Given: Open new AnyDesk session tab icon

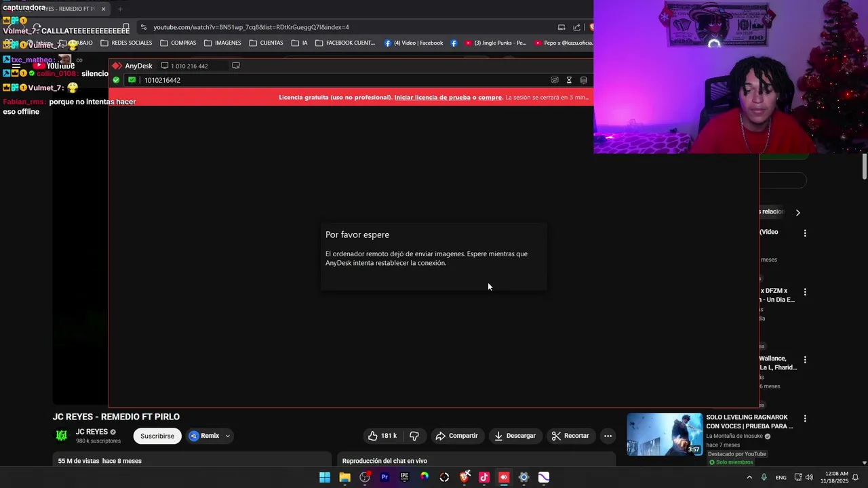Looking at the screenshot, I should click(236, 66).
